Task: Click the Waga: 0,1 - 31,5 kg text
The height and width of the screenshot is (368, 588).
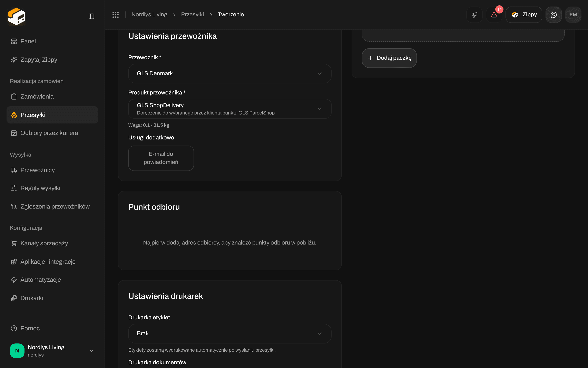Action: [149, 125]
